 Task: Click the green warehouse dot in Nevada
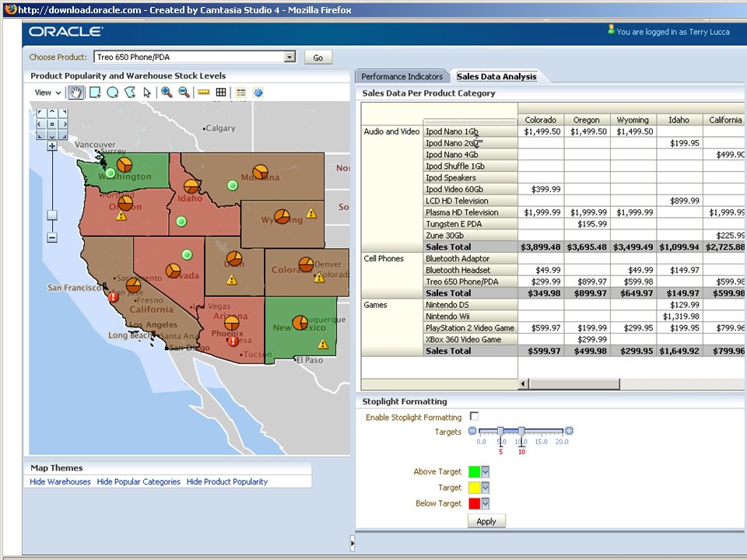tap(188, 255)
